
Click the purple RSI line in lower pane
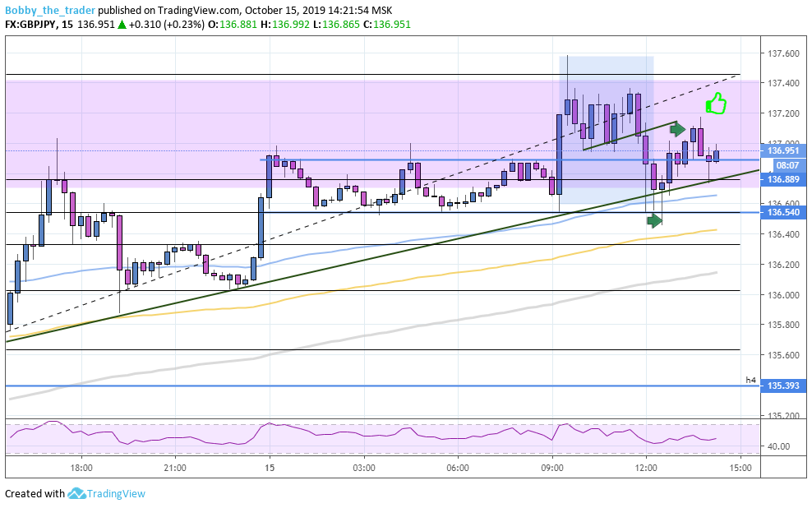pos(362,435)
